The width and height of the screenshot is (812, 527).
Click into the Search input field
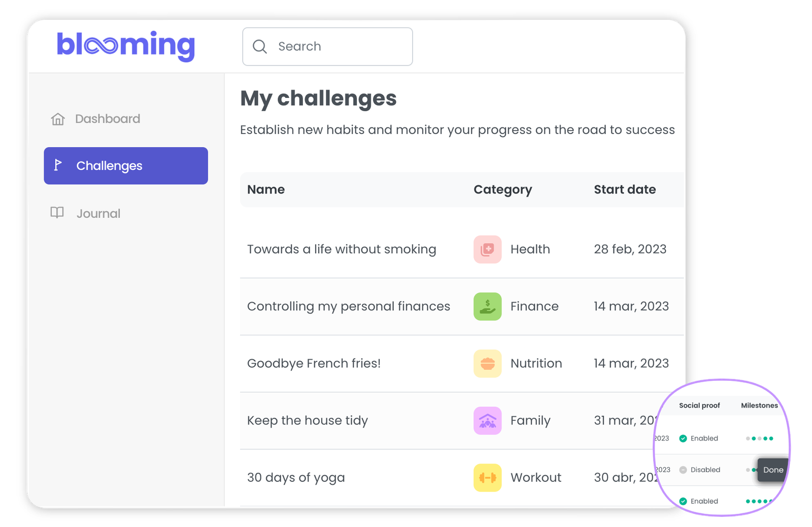tap(327, 47)
